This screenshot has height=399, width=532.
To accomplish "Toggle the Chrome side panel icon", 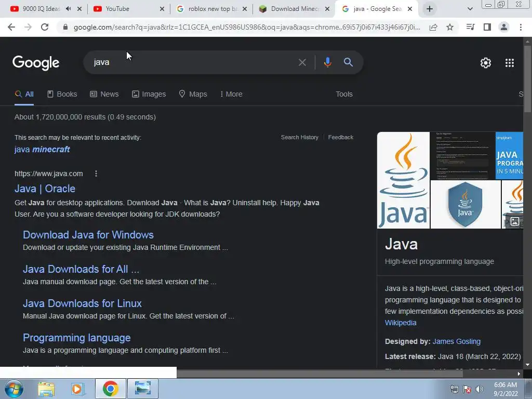I will tap(487, 27).
